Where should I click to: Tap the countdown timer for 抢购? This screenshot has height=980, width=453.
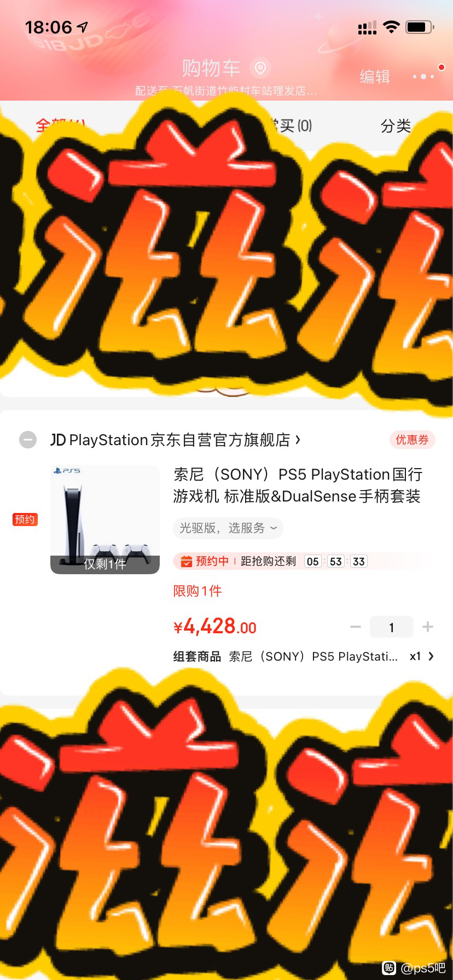[336, 562]
